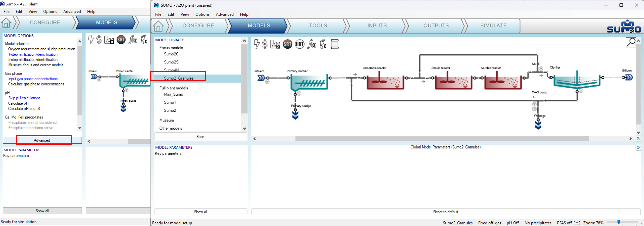Click the envelope icon in status bar
The width and height of the screenshot is (644, 226).
[577, 223]
